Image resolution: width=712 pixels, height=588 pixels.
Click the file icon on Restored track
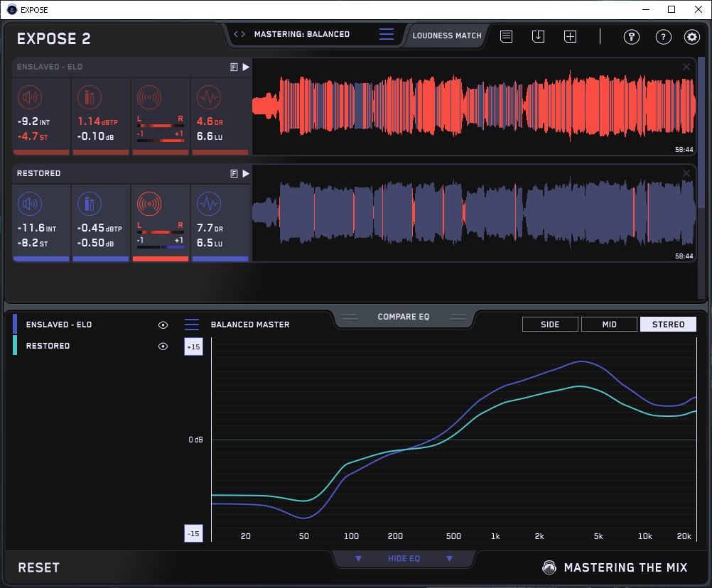234,174
